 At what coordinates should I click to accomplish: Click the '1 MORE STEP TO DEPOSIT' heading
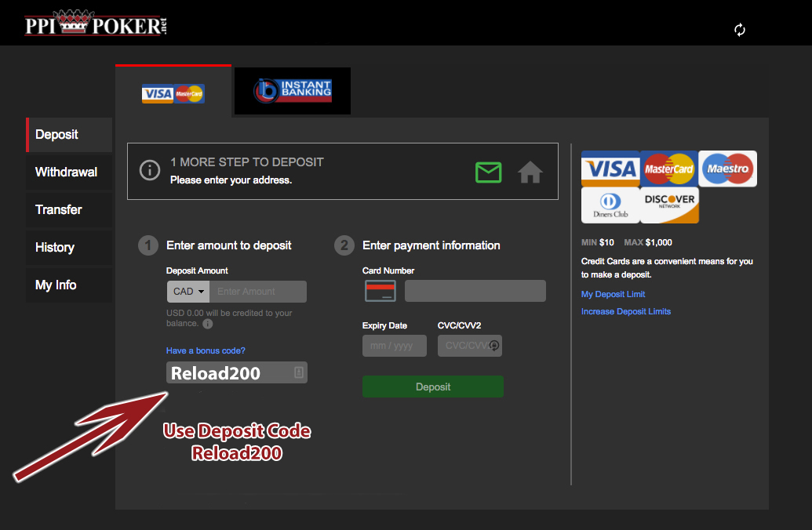[247, 162]
